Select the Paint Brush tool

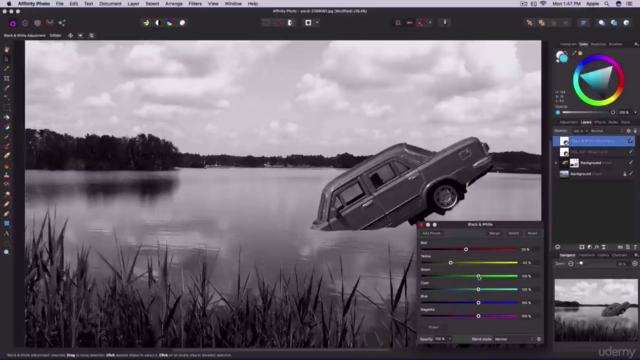tap(7, 137)
